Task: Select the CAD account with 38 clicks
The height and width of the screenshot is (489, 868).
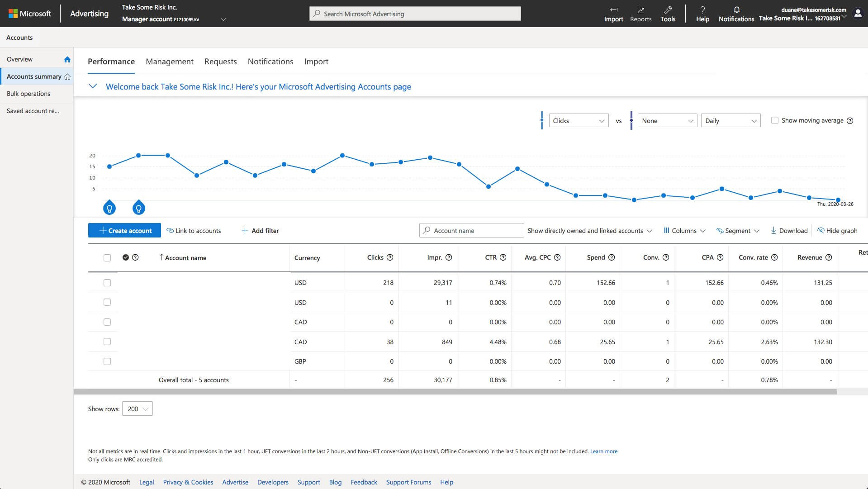Action: click(x=107, y=342)
